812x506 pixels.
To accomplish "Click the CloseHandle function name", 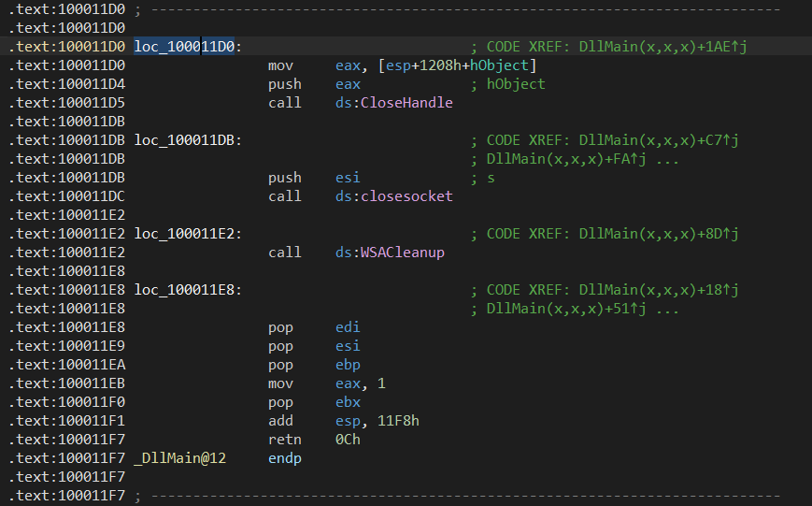I will (406, 103).
